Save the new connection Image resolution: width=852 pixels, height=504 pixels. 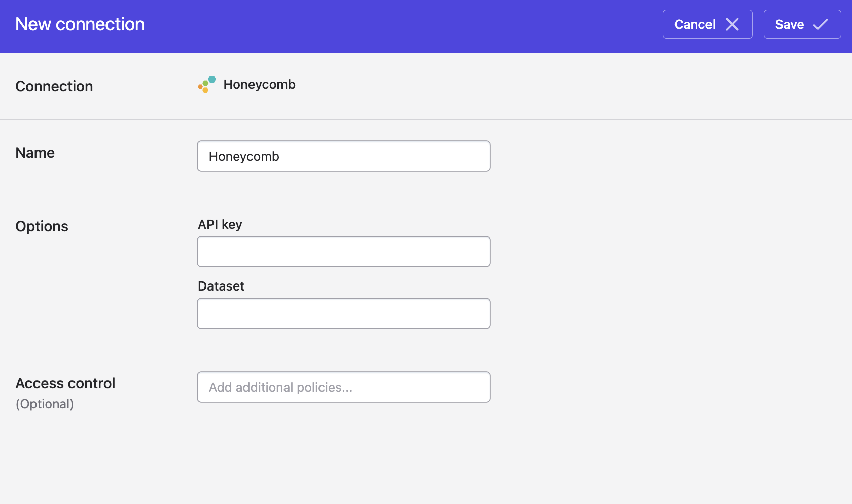point(802,24)
